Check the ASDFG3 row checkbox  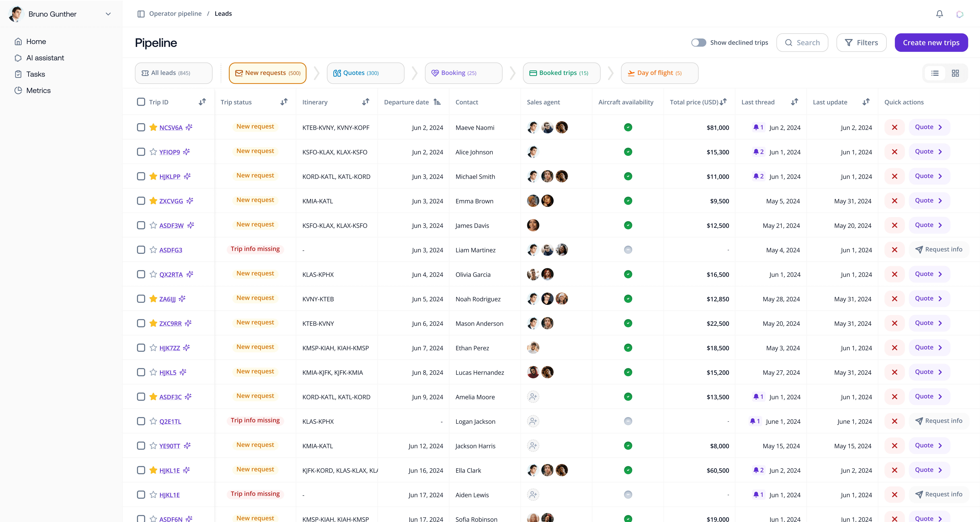point(141,250)
